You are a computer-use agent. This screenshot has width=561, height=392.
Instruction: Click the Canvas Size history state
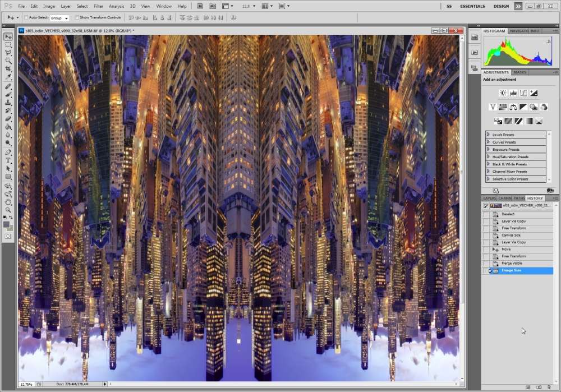[x=511, y=235]
